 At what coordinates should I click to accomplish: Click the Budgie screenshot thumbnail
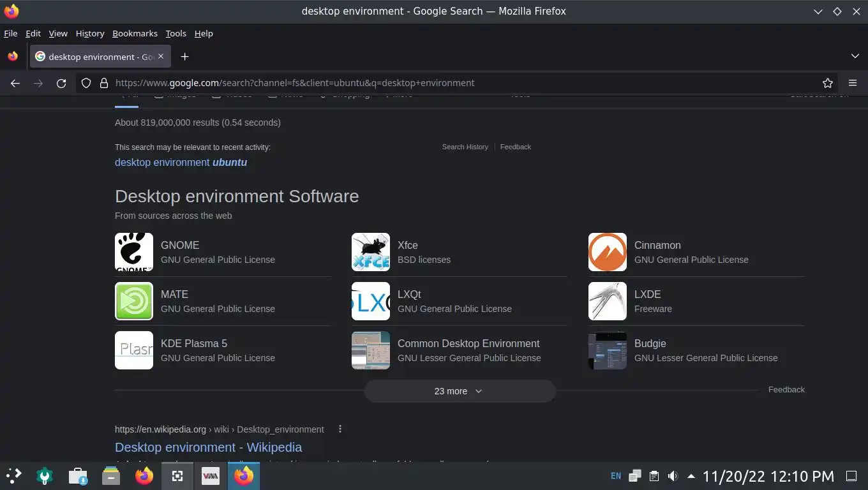click(608, 350)
